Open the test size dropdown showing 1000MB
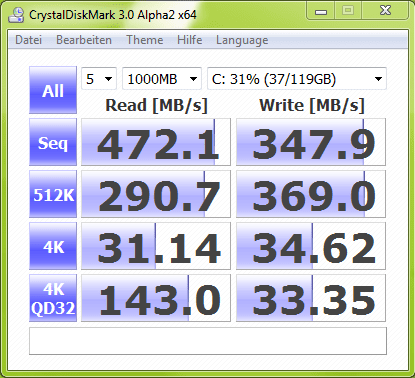The height and width of the screenshot is (378, 415). coord(162,79)
